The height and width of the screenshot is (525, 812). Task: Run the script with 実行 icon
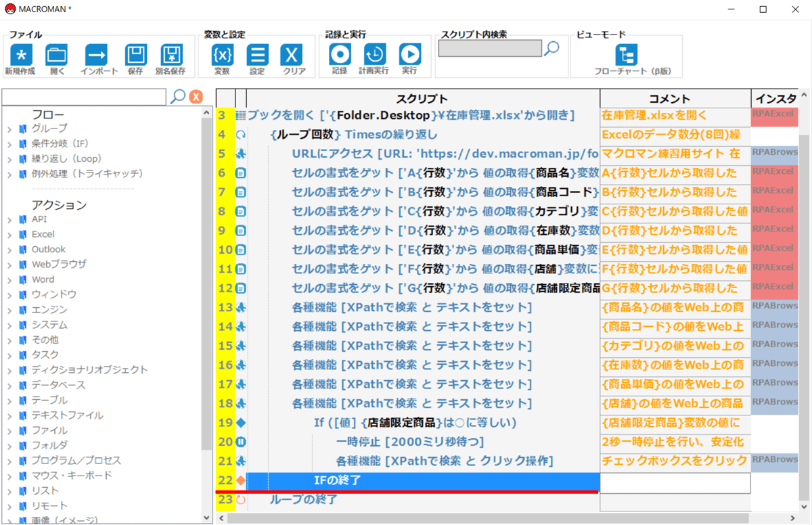click(x=409, y=55)
